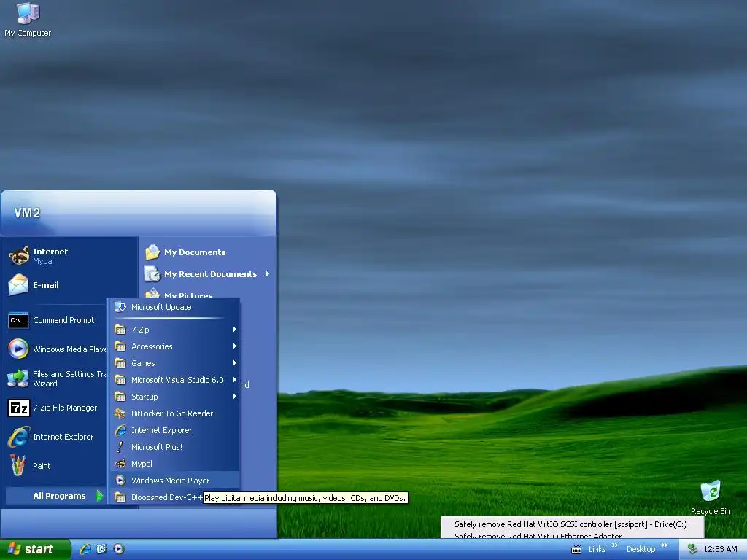Start Files and Settings Transfer Wizard
The height and width of the screenshot is (560, 747).
(57, 378)
